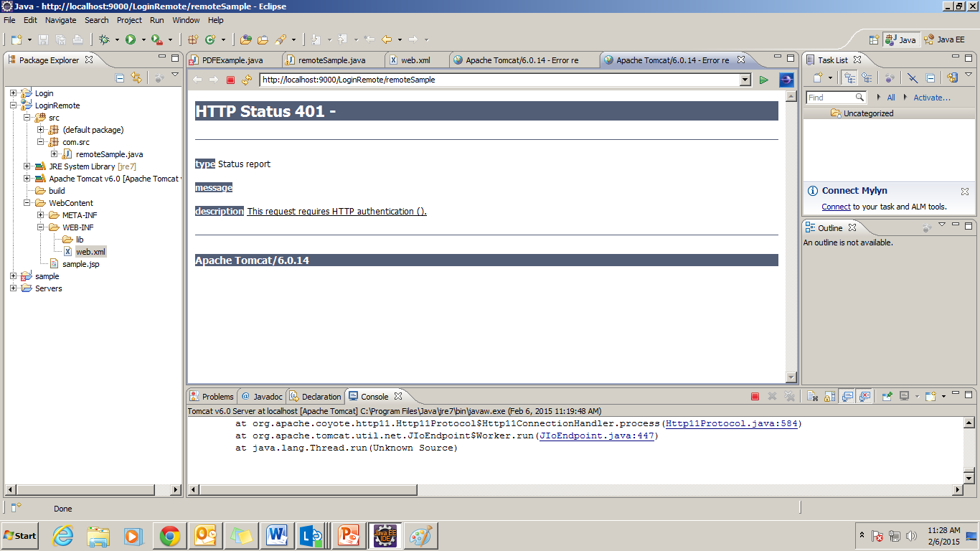The width and height of the screenshot is (980, 551).
Task: Toggle Scroll Lock in Console toolbar
Action: [829, 396]
